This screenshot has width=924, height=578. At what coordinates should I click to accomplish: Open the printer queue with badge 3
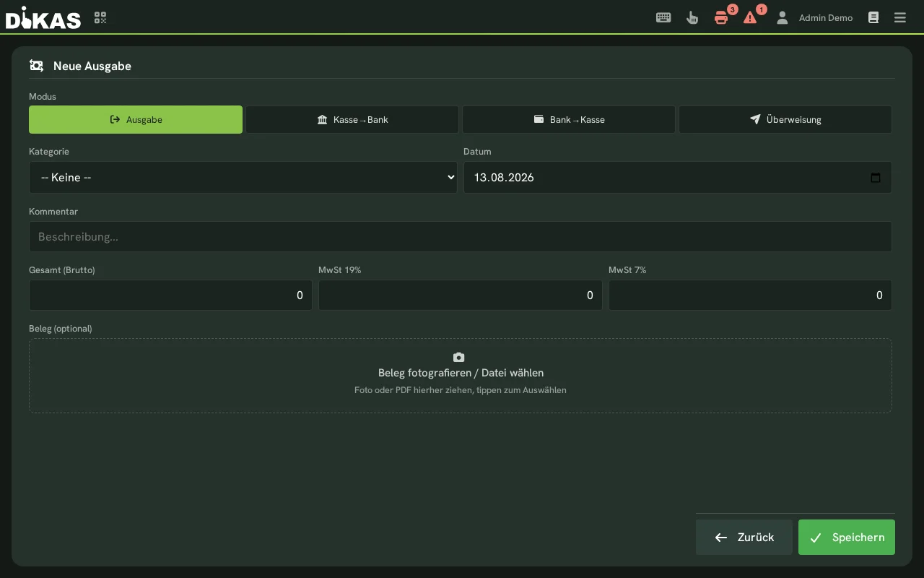coord(721,17)
